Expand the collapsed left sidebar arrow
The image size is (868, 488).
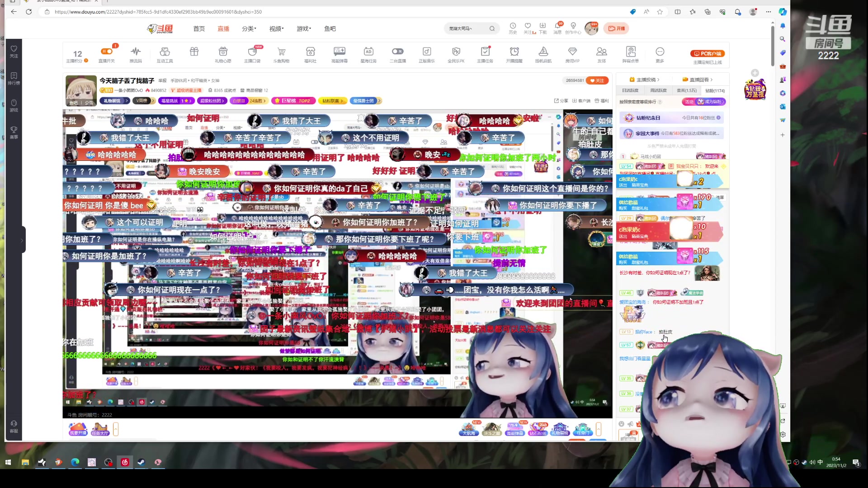click(21, 240)
